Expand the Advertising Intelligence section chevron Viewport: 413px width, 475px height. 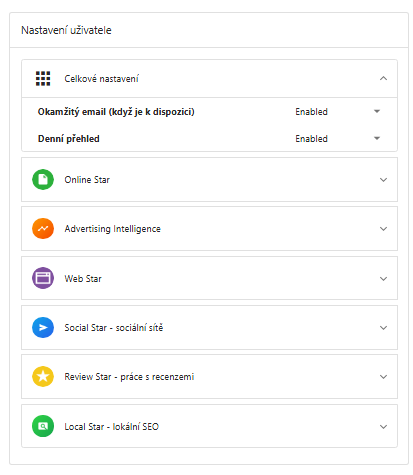(x=383, y=229)
